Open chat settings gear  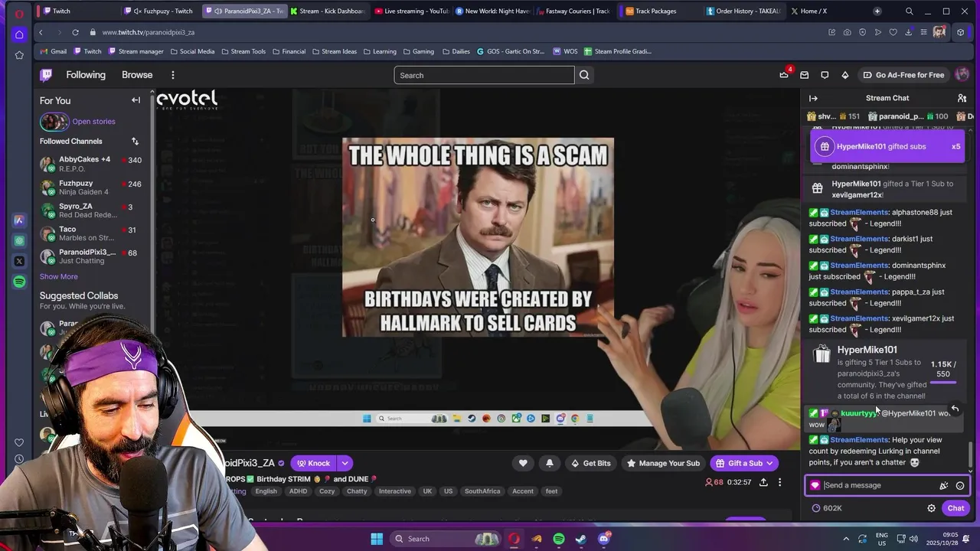pyautogui.click(x=931, y=508)
